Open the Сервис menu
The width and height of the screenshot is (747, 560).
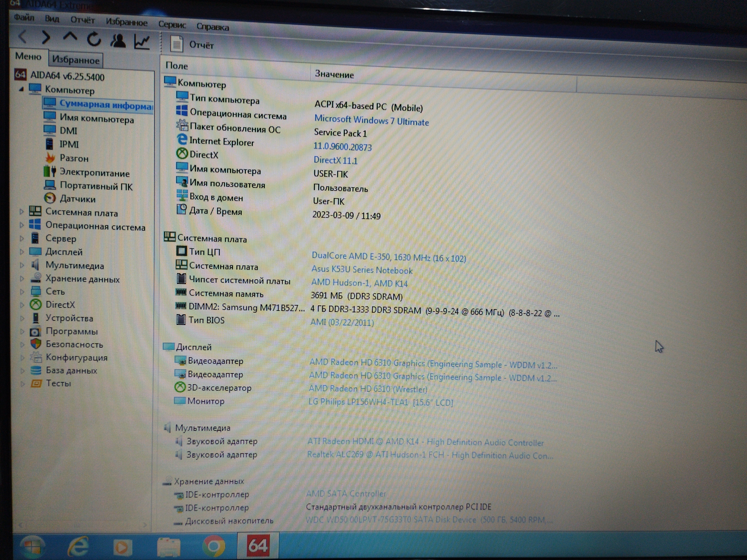(x=172, y=24)
